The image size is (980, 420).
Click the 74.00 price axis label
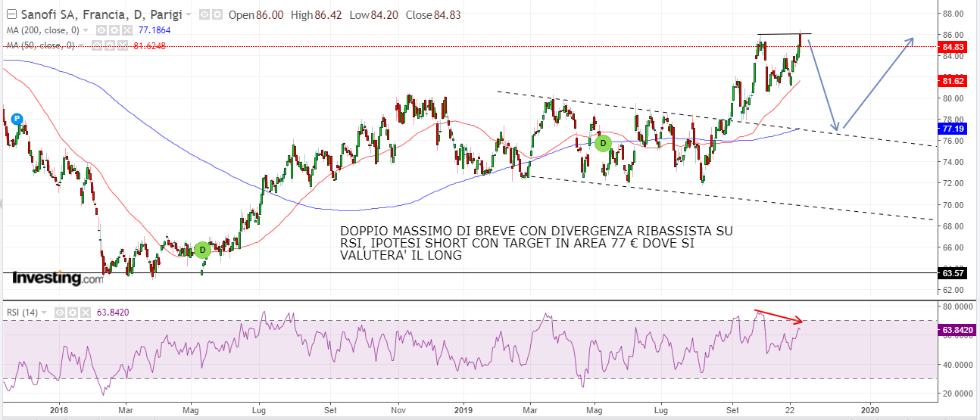pos(953,162)
